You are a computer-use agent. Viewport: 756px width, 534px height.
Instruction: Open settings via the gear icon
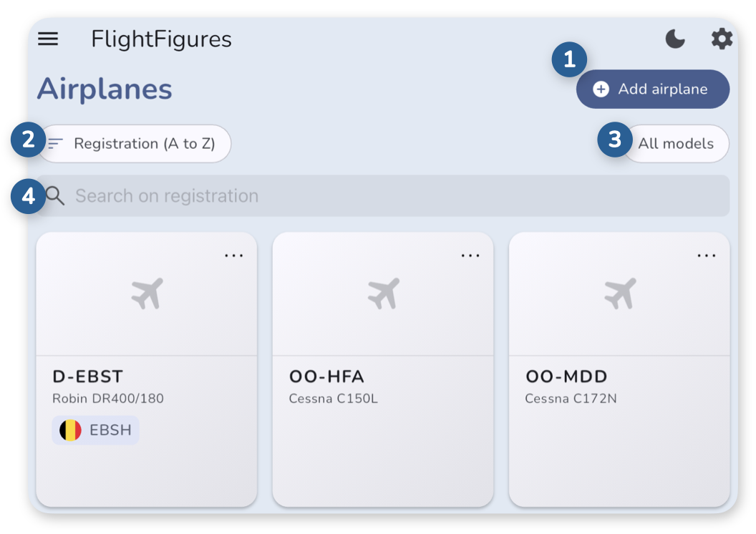point(722,39)
